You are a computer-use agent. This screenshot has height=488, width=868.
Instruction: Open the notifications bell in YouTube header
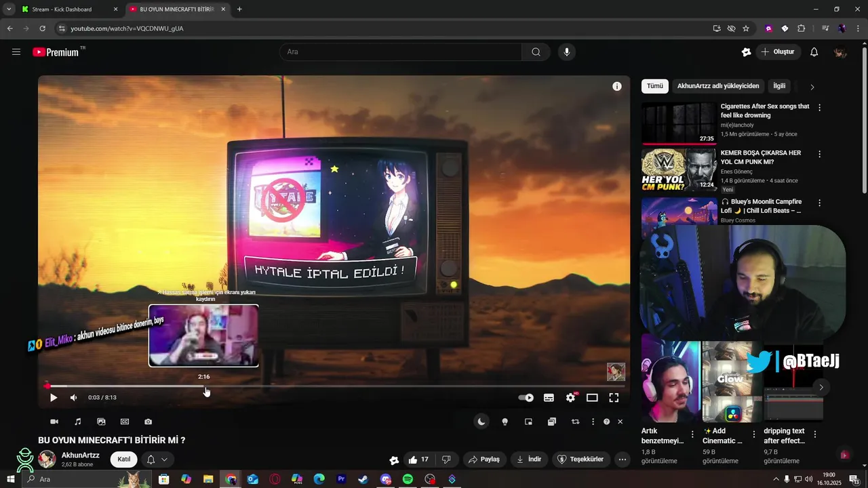[x=814, y=52]
